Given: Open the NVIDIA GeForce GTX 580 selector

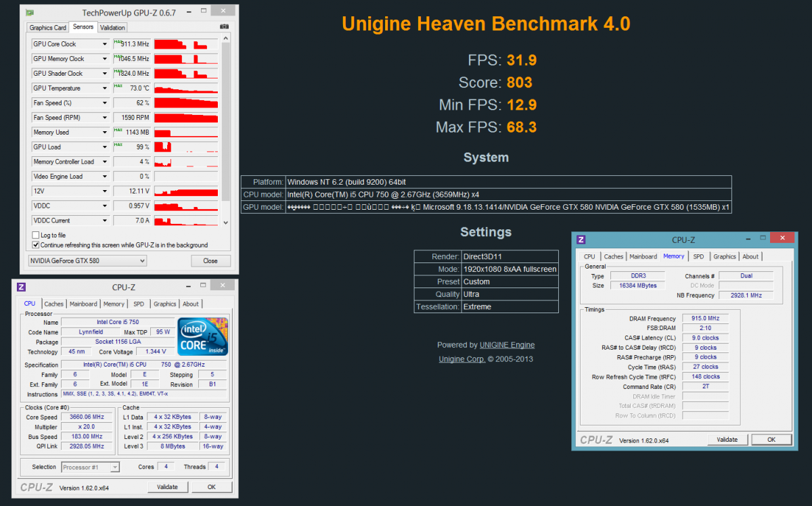Looking at the screenshot, I should tap(87, 261).
